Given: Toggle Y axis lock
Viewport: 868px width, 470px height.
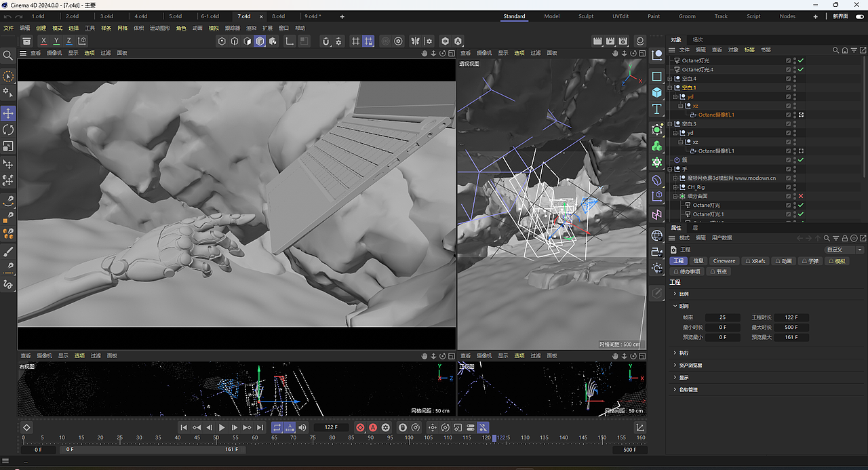Looking at the screenshot, I should (56, 41).
